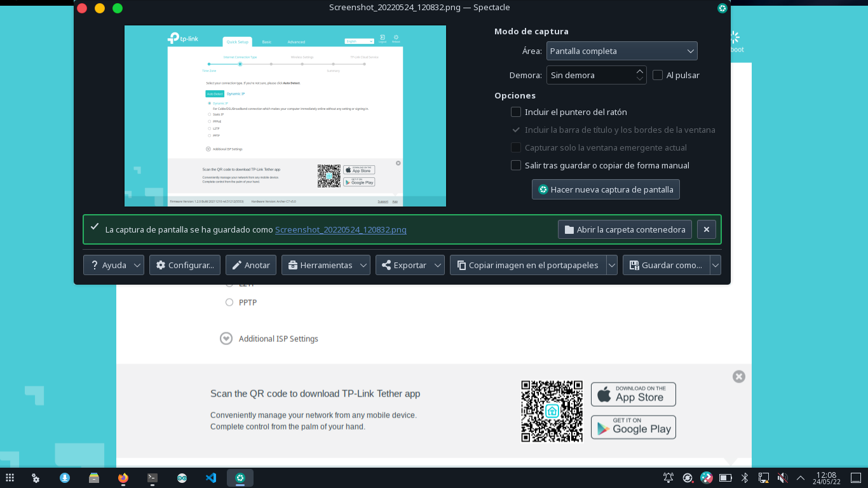868x488 pixels.
Task: Click the KDE Connect tray icon
Action: (x=707, y=478)
